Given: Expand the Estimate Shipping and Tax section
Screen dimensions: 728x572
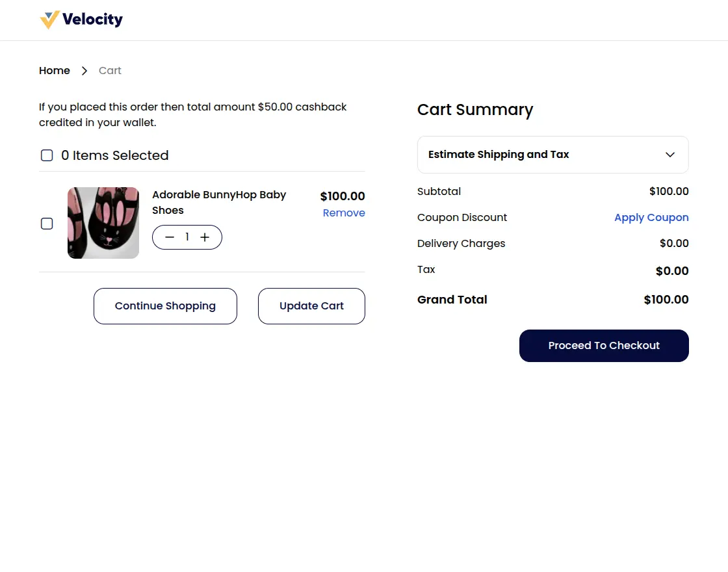Looking at the screenshot, I should coord(552,155).
